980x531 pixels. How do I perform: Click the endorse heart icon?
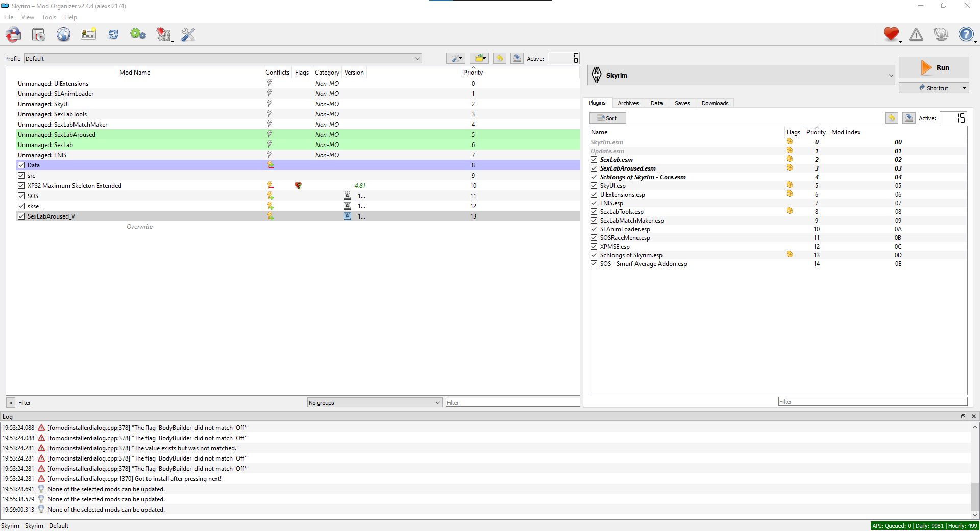coord(891,34)
